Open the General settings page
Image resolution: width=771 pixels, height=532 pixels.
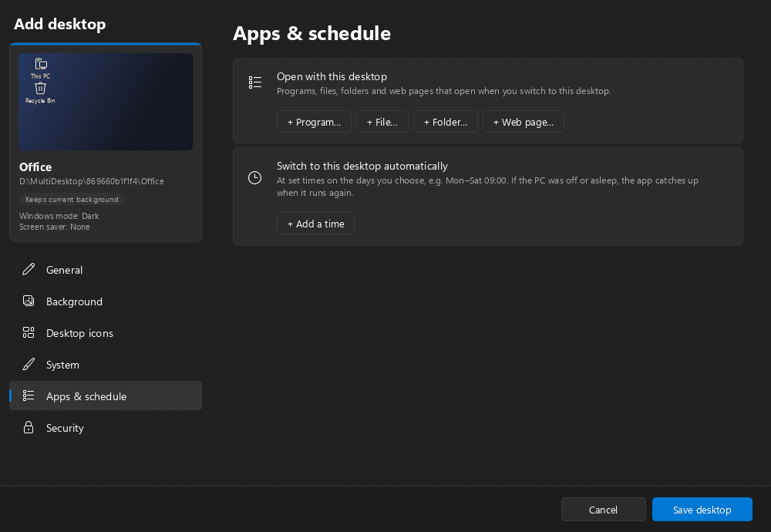[106, 269]
